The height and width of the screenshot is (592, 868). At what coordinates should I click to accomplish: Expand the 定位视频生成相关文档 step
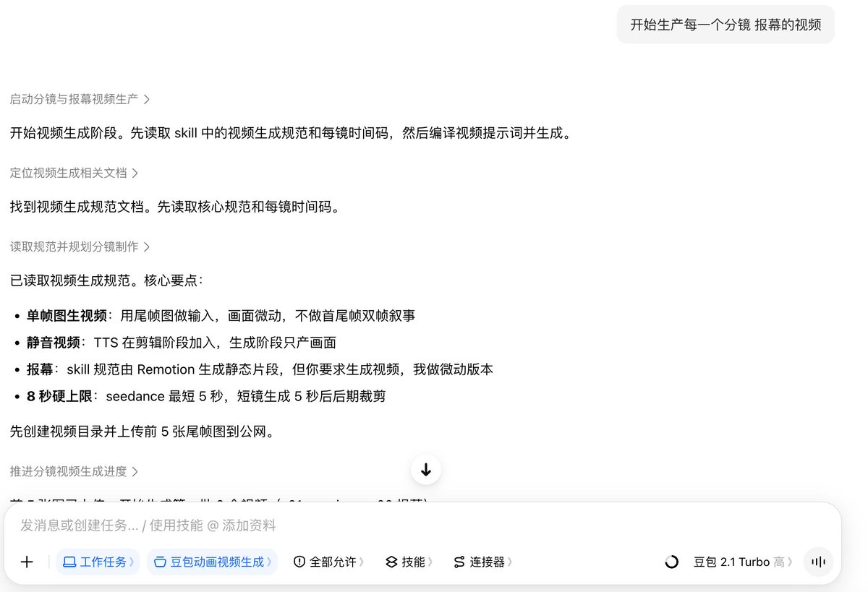75,173
